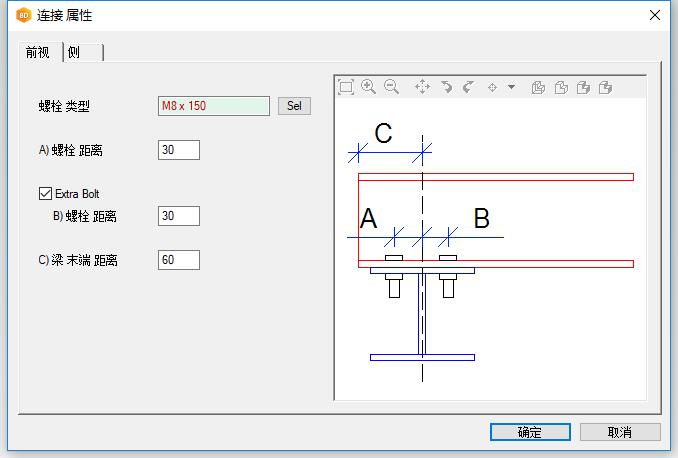Click the rotate left arrow icon

coord(446,87)
